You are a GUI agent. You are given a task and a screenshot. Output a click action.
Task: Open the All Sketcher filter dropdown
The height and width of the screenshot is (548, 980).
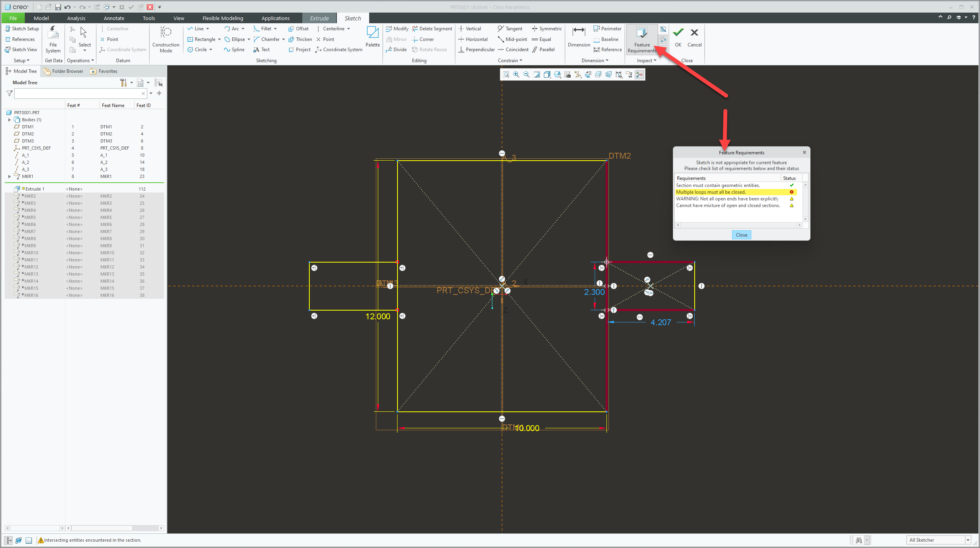(x=968, y=540)
